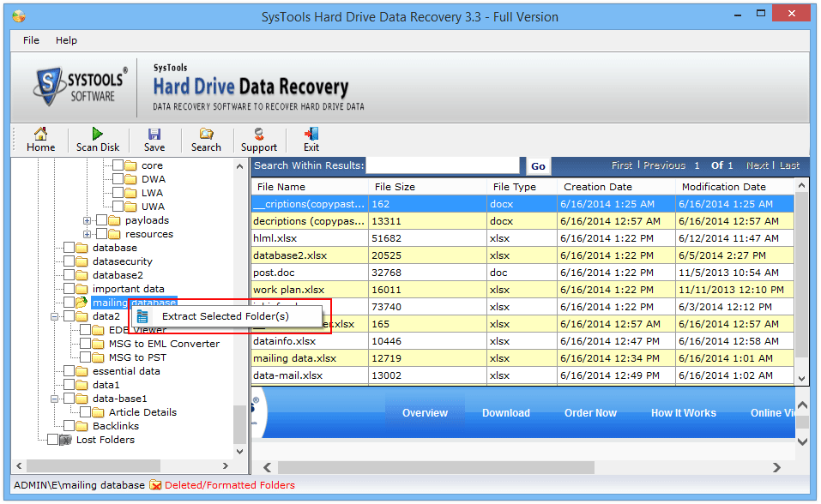Click scroll-down arrow of file list
Screen dimensions: 821x504
pyautogui.click(x=801, y=378)
